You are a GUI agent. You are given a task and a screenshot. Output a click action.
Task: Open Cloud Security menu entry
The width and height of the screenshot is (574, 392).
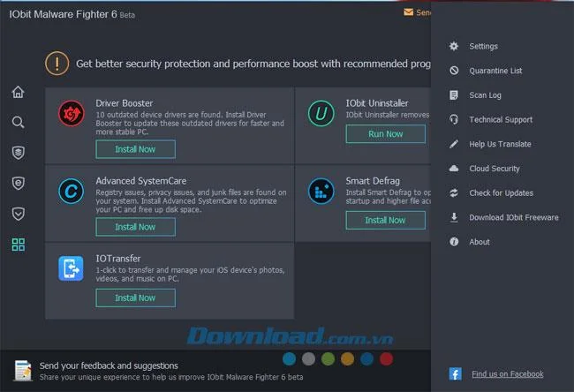click(x=495, y=169)
